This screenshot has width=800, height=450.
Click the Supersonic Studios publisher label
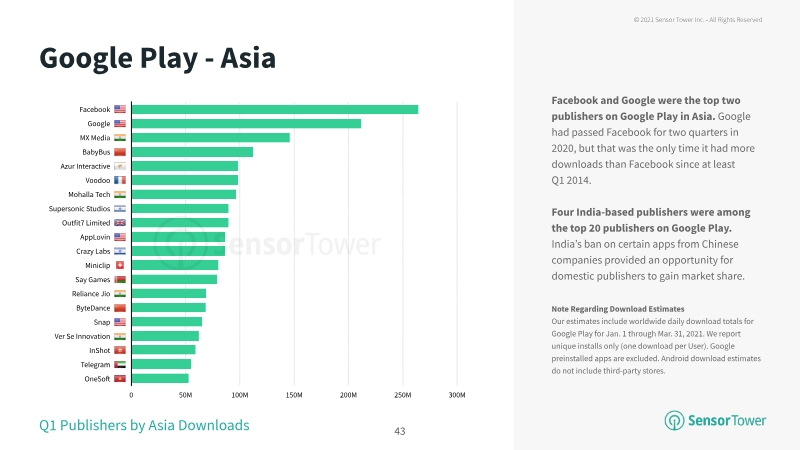tap(79, 209)
